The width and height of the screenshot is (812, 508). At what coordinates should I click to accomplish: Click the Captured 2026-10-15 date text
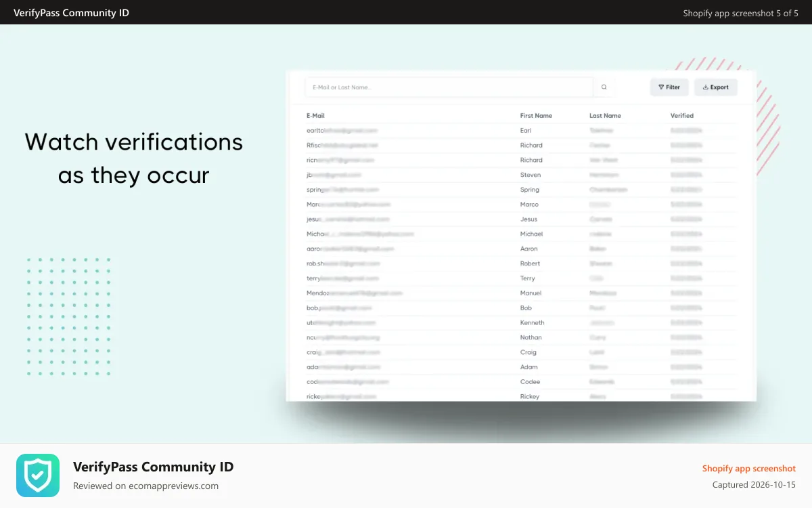754,485
